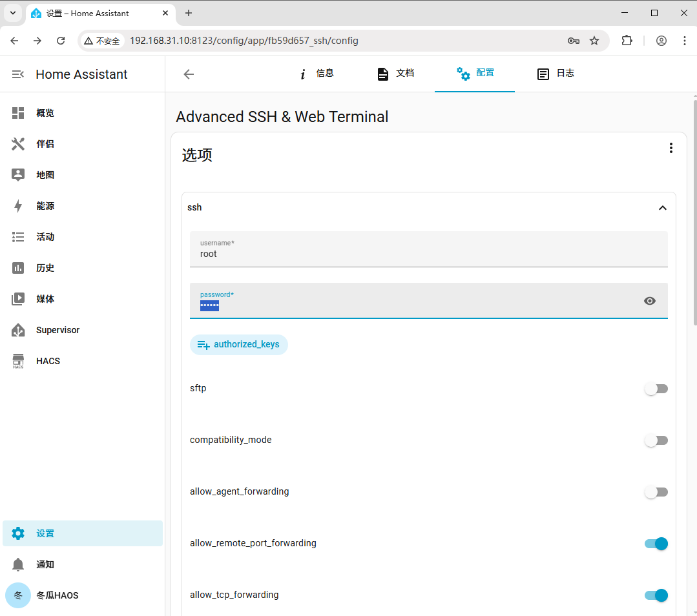Open the 设置 settings page
The width and height of the screenshot is (697, 616).
pos(82,533)
